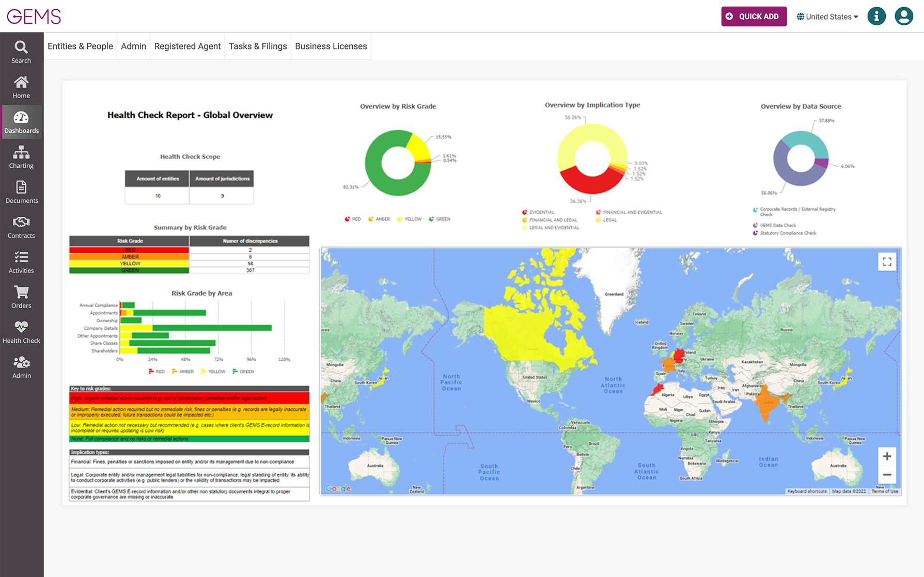Open the user profile avatar

click(x=904, y=17)
